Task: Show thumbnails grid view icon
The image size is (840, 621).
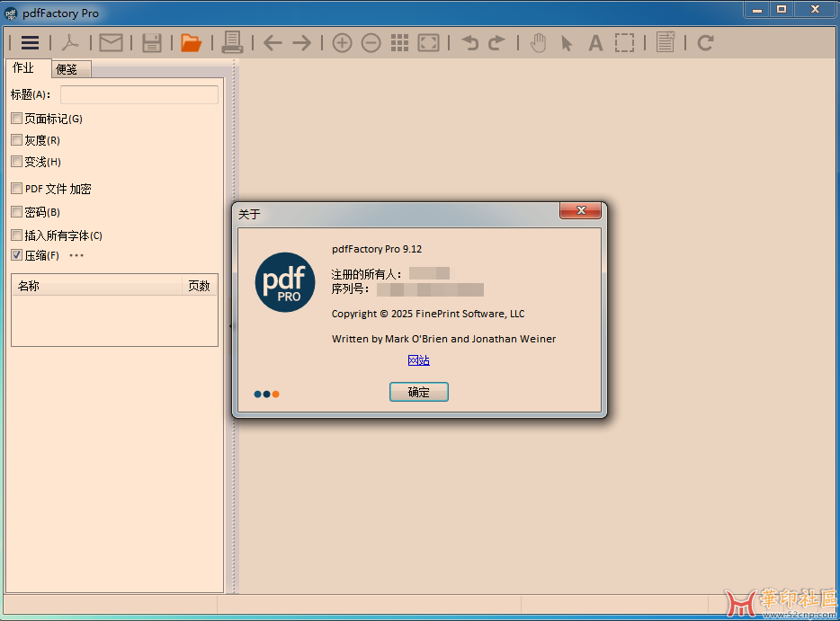Action: click(399, 42)
